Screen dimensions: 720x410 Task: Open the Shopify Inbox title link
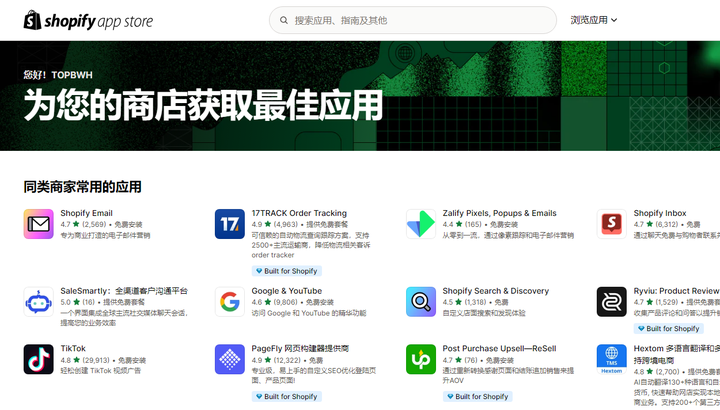(x=660, y=213)
